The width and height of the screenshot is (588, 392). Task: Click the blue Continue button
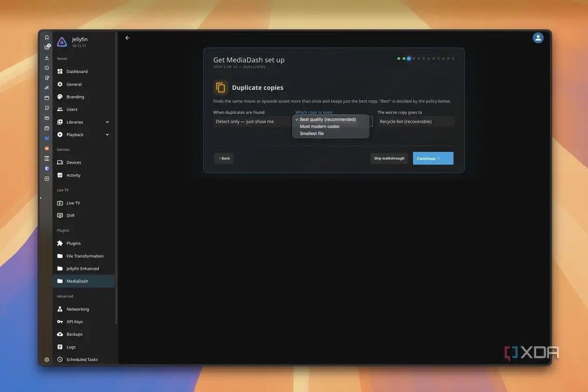point(433,158)
